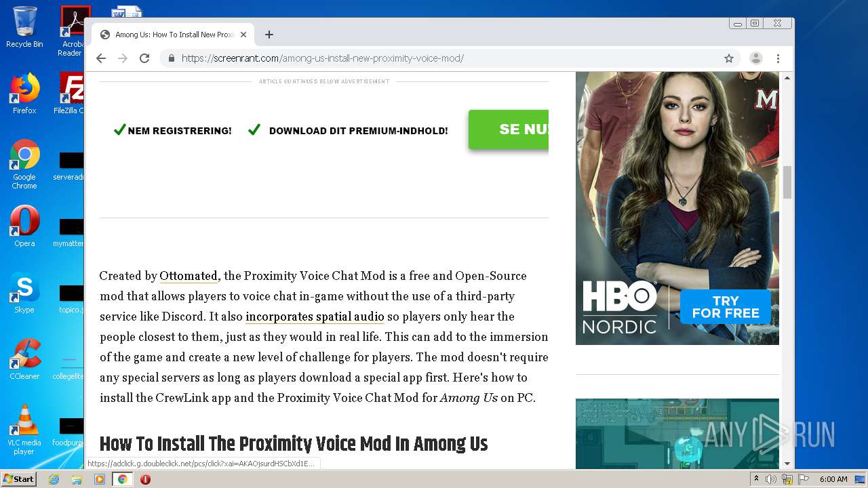
Task: Click the network tray icon
Action: click(787, 479)
